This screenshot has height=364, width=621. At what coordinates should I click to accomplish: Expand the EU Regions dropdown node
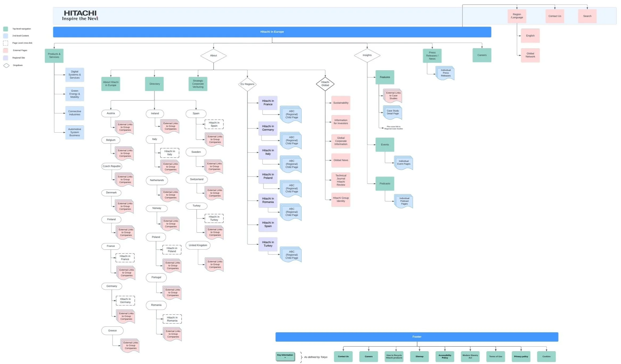point(247,84)
